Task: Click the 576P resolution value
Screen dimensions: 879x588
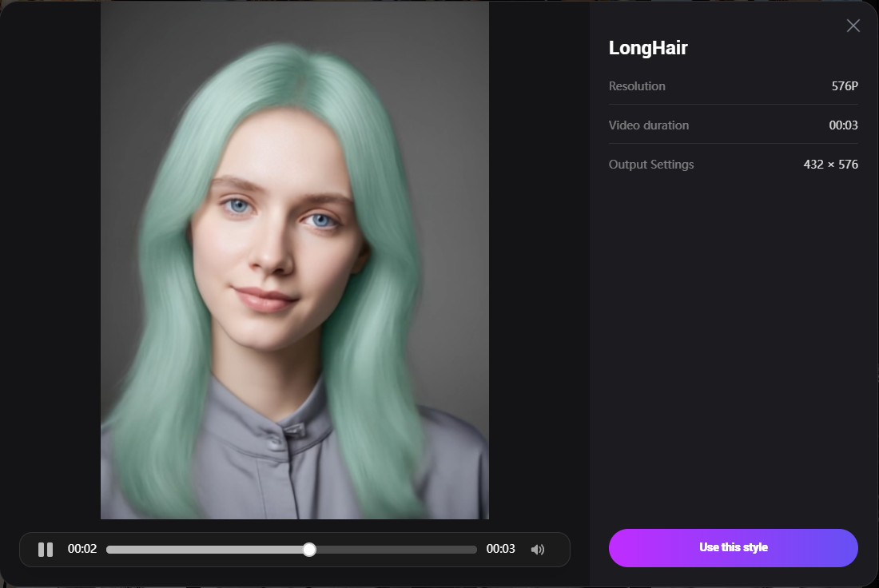Action: tap(845, 86)
